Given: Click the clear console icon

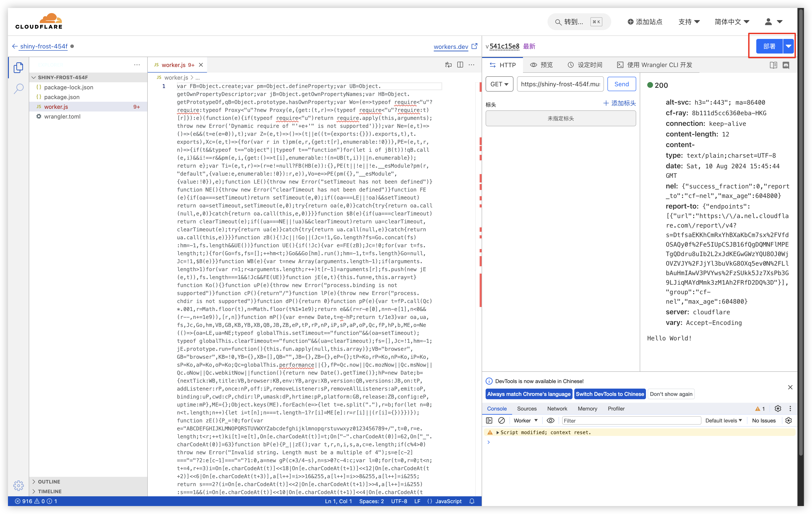Looking at the screenshot, I should 502,420.
